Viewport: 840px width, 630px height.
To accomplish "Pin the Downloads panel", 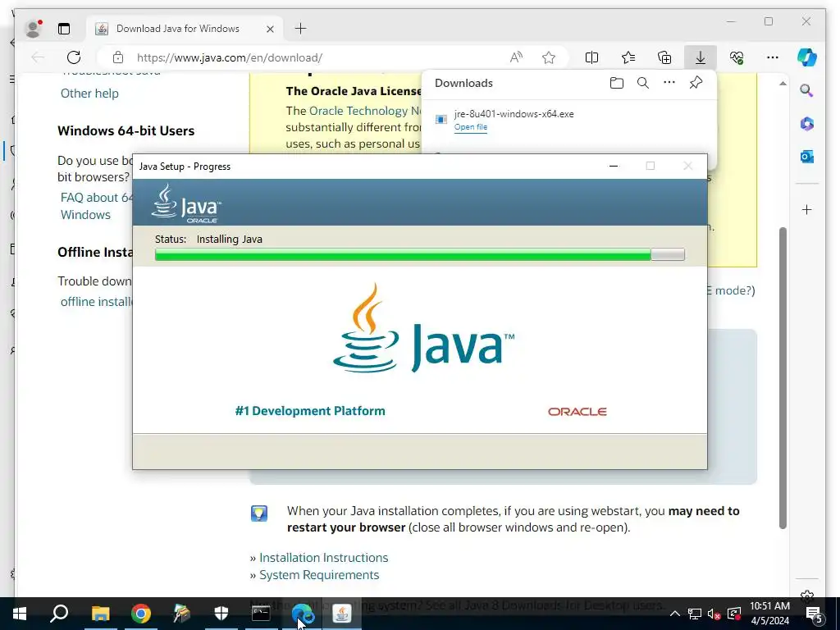I will click(x=696, y=83).
